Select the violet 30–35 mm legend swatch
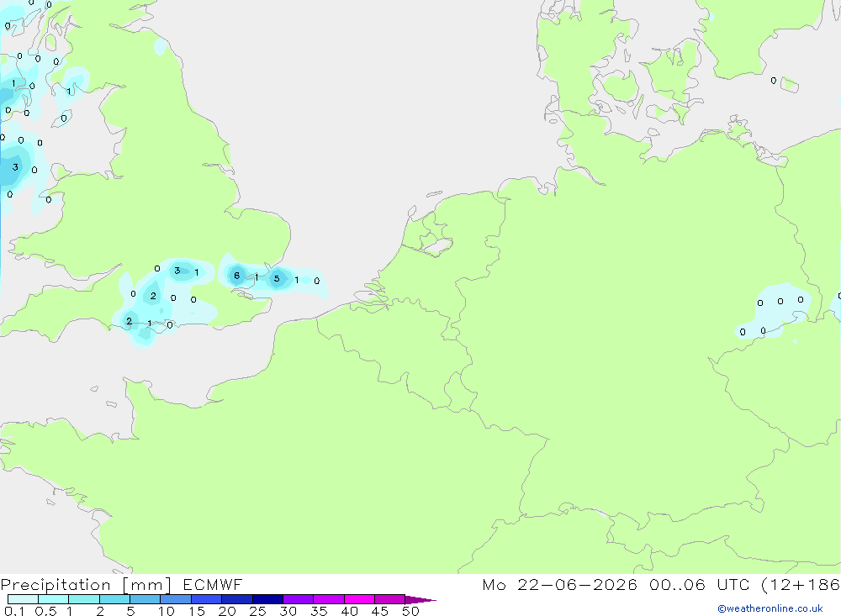 [298, 599]
